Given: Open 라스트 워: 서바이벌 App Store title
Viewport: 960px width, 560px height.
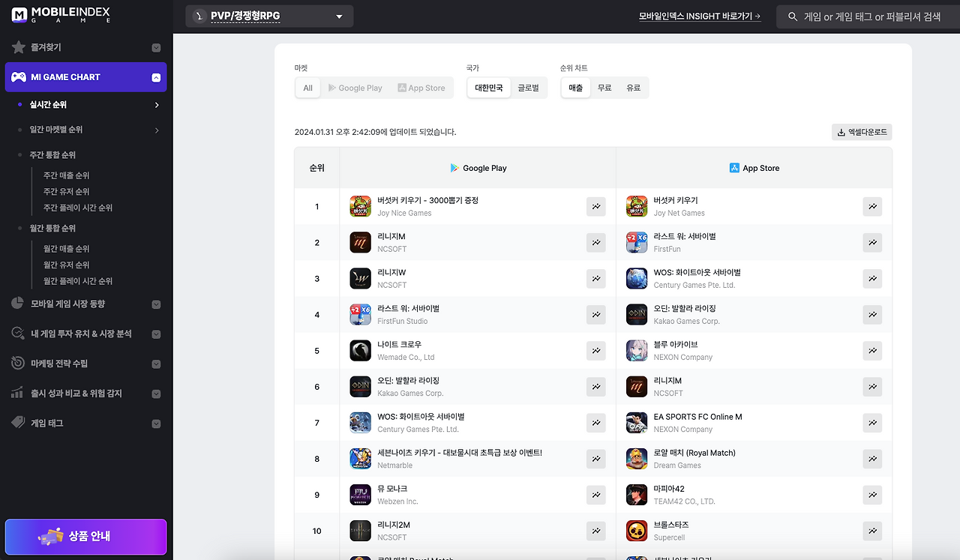Looking at the screenshot, I should pyautogui.click(x=685, y=237).
